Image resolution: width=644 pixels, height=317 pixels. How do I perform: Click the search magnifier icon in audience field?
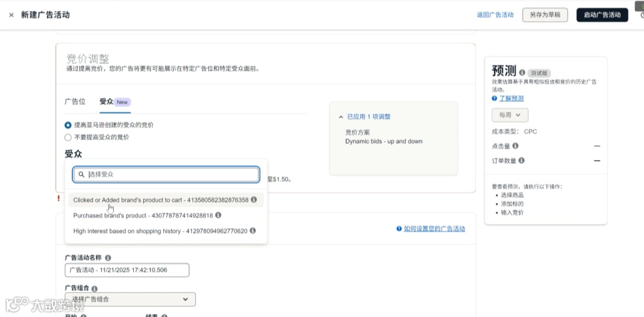(x=81, y=174)
